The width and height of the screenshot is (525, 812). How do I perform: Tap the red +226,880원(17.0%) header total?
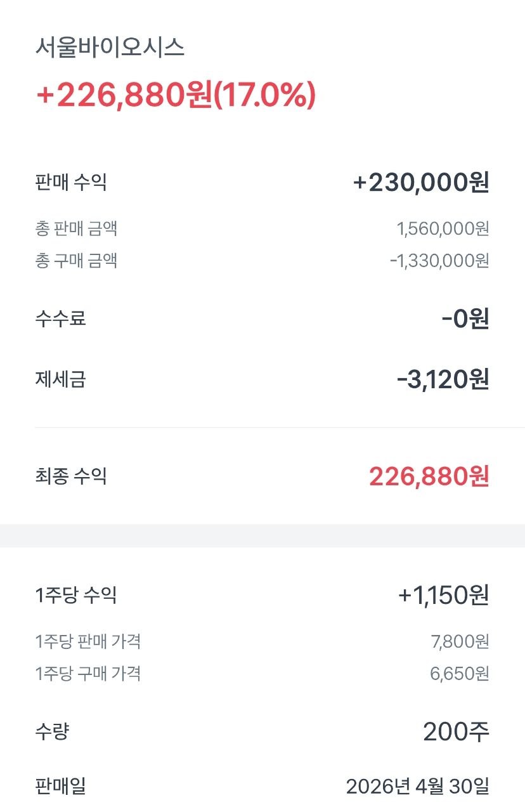[x=176, y=95]
